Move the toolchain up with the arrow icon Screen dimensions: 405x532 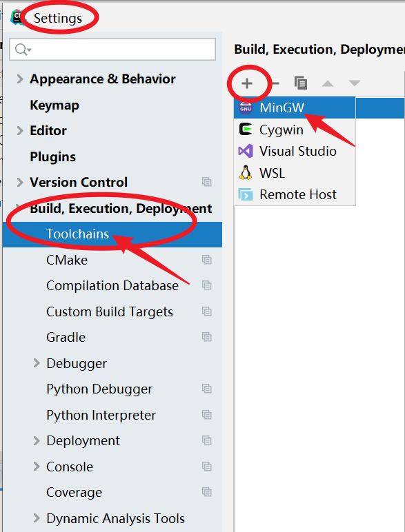pyautogui.click(x=328, y=83)
